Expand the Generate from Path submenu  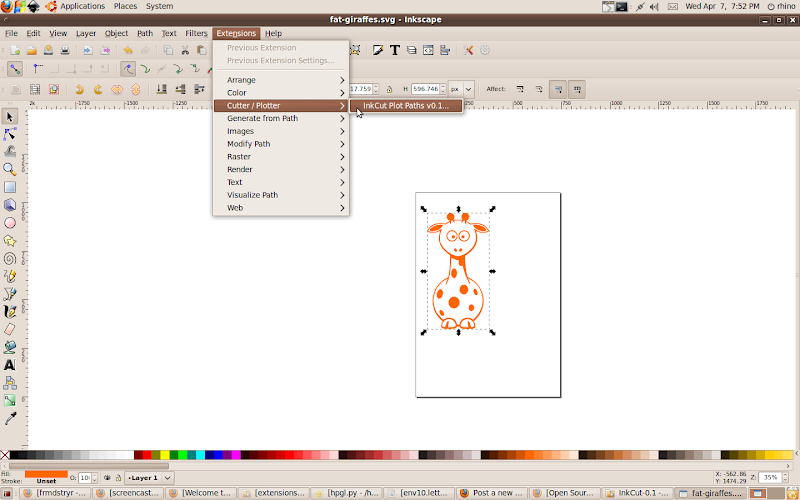pyautogui.click(x=281, y=118)
